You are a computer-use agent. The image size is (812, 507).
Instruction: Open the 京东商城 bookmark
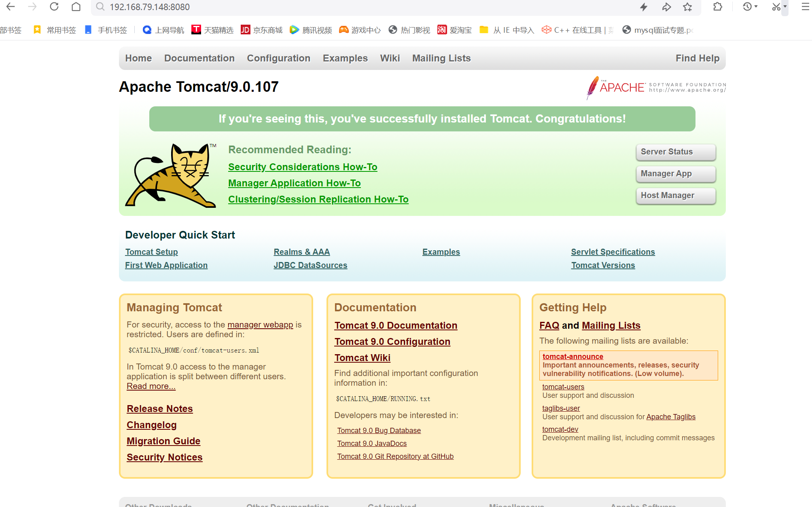pos(262,30)
